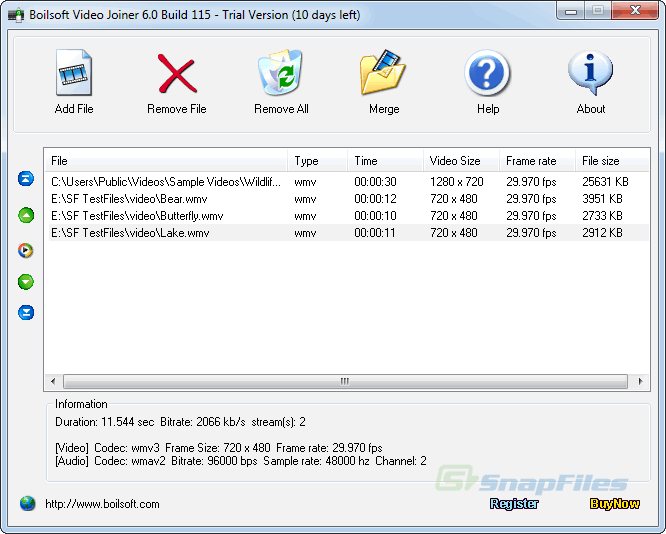This screenshot has height=534, width=666.
Task: Click the 2912 KB file size cell
Action: point(602,233)
